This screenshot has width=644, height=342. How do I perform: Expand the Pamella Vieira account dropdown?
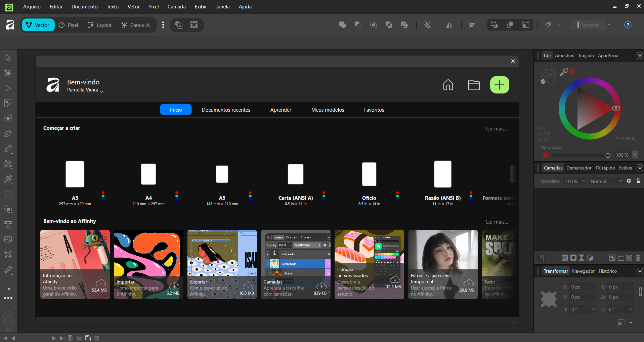(102, 91)
